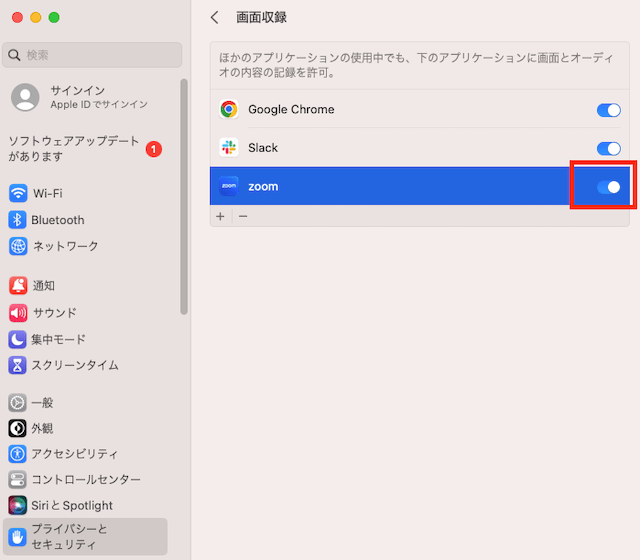This screenshot has height=560, width=640.
Task: Toggle Slack screen recording permission
Action: pyautogui.click(x=608, y=148)
